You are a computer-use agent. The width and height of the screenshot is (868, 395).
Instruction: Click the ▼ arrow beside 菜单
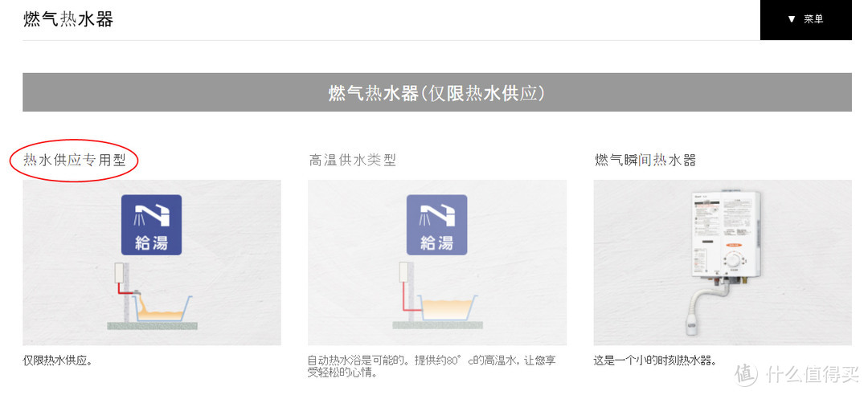(791, 19)
